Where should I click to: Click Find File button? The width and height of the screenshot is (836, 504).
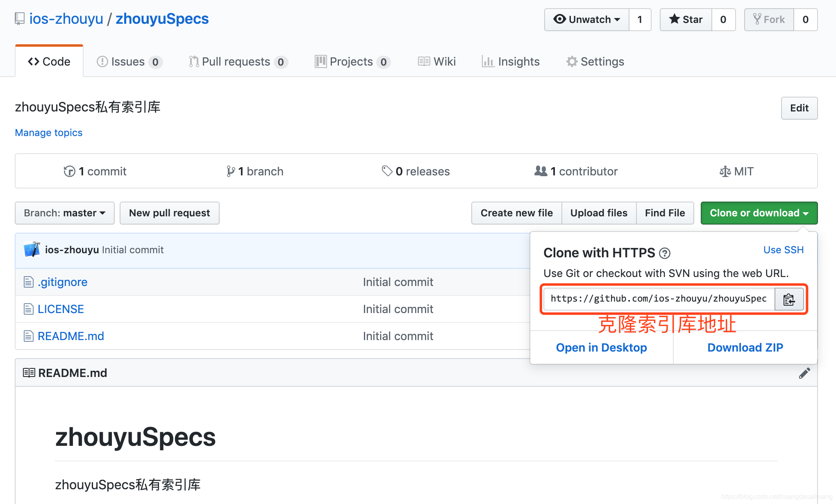pyautogui.click(x=665, y=213)
